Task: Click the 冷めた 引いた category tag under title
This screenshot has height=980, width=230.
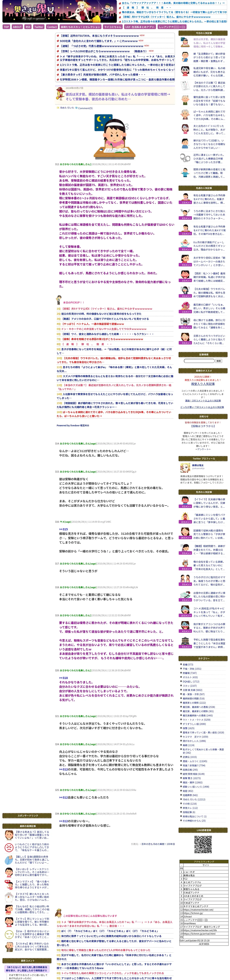Action: pyautogui.click(x=67, y=108)
